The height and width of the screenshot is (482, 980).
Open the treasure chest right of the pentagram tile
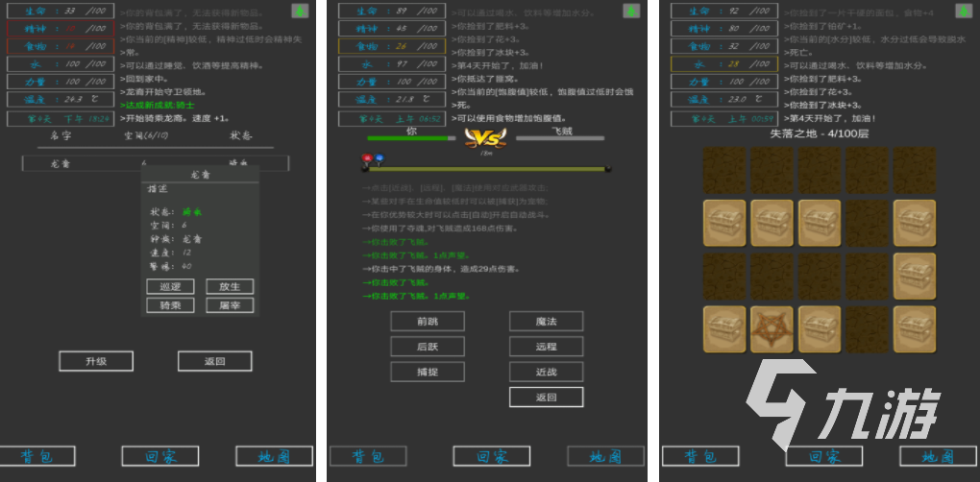821,328
